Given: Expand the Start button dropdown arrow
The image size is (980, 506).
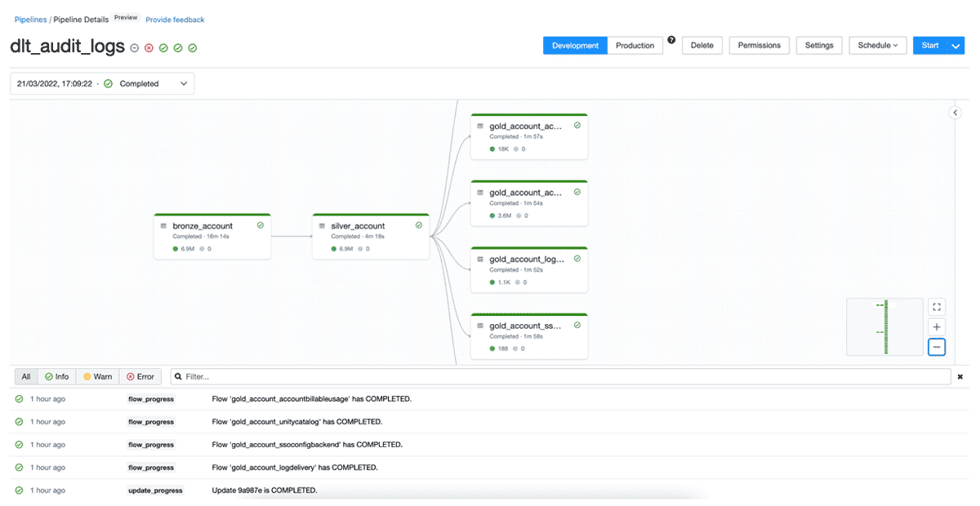Looking at the screenshot, I should click(x=957, y=46).
